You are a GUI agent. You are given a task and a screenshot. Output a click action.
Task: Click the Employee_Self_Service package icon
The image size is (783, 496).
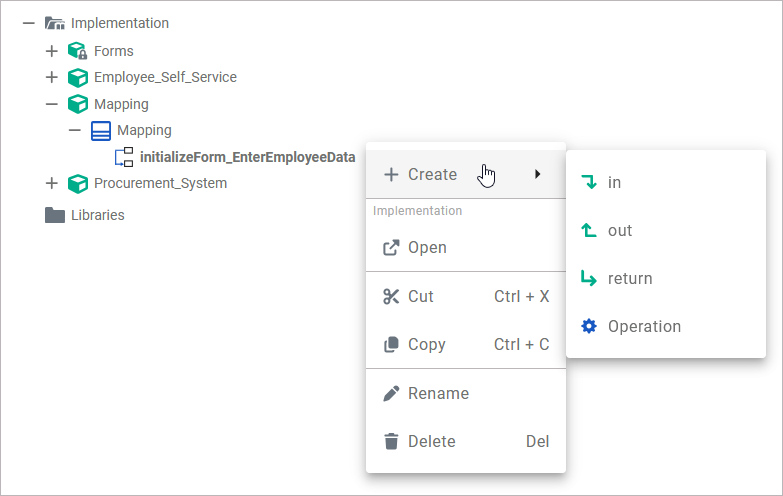78,77
